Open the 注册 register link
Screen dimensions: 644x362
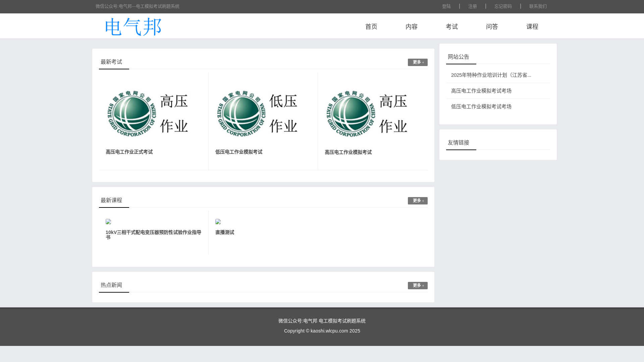point(473,6)
